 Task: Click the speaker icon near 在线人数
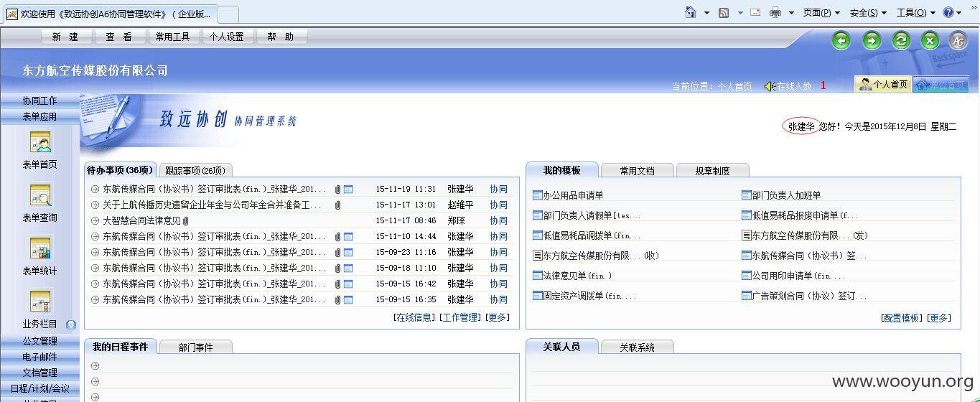tap(770, 86)
